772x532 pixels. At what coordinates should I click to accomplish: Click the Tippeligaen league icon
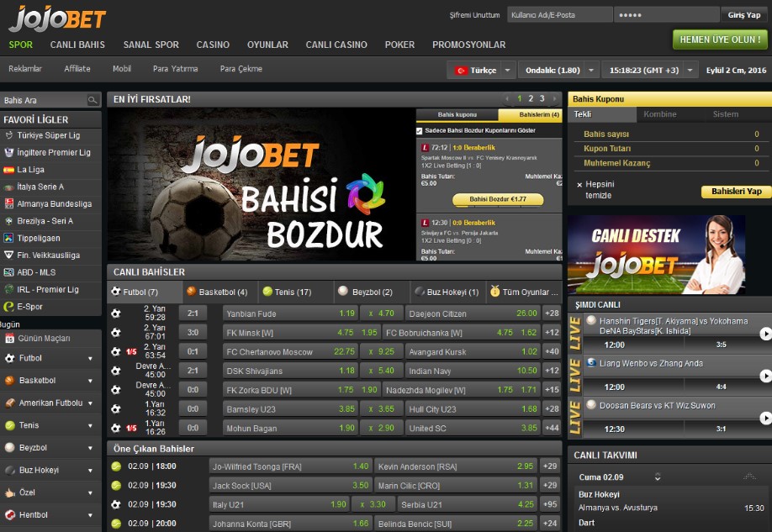[9, 238]
